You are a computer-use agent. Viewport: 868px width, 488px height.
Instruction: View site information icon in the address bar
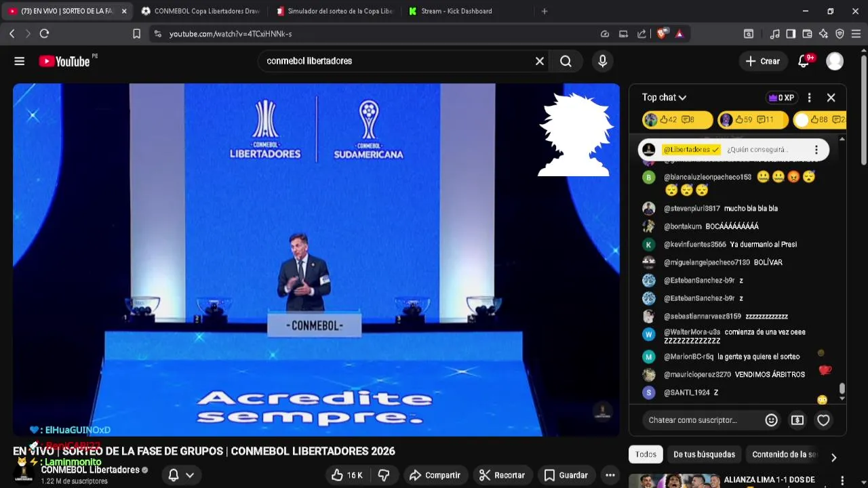point(157,33)
